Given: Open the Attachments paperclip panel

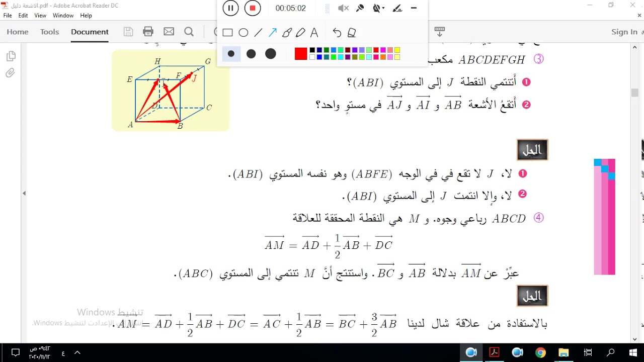Looking at the screenshot, I should (11, 73).
